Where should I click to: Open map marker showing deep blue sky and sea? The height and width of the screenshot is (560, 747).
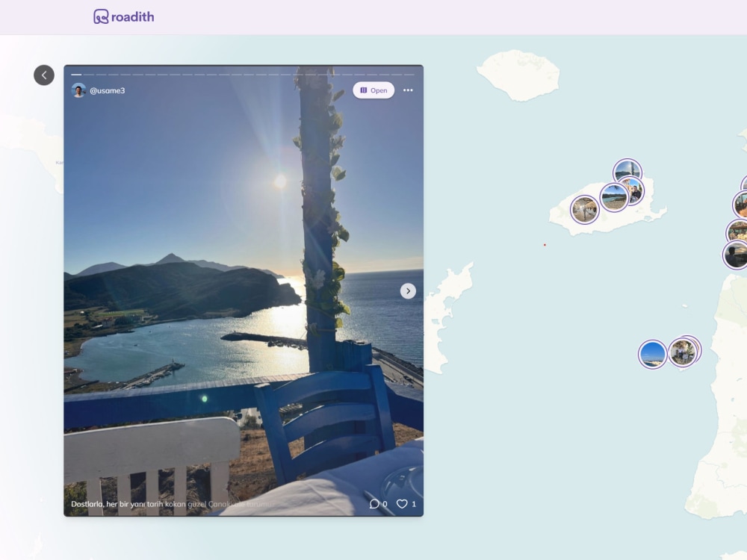(652, 354)
